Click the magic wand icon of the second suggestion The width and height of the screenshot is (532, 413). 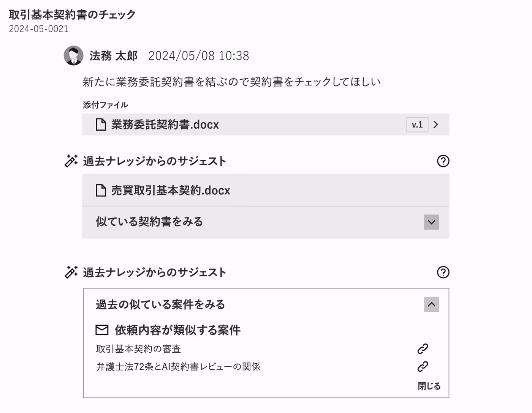tap(71, 272)
